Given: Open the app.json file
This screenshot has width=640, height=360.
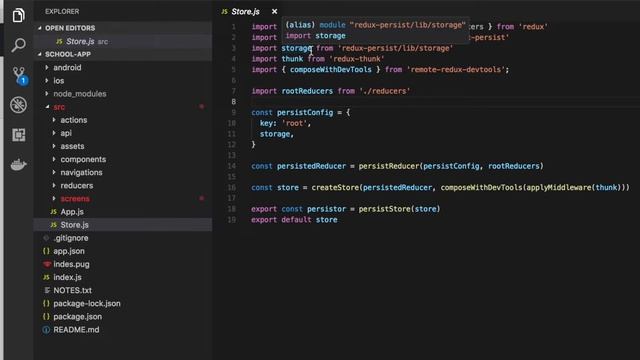Looking at the screenshot, I should pos(69,251).
